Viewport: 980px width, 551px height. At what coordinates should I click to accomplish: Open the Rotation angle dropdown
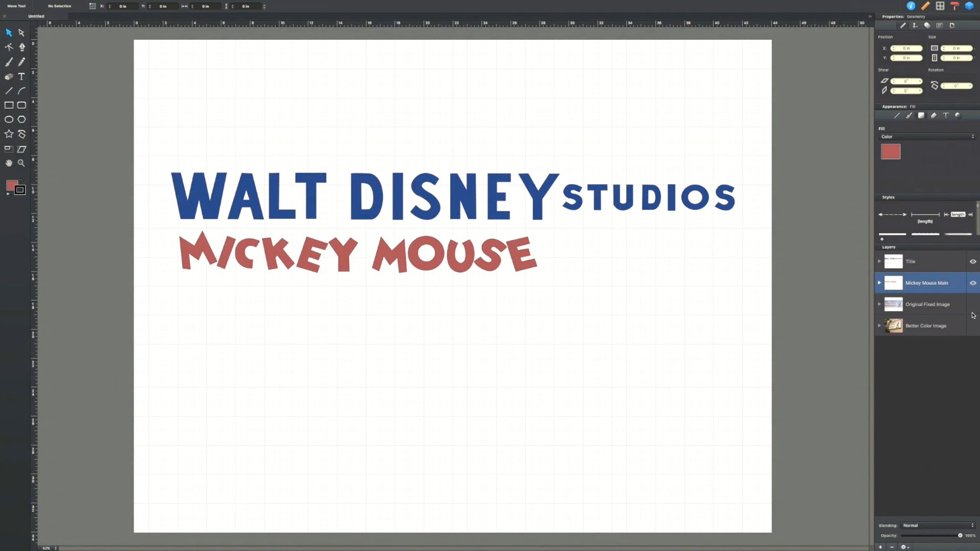[x=970, y=86]
